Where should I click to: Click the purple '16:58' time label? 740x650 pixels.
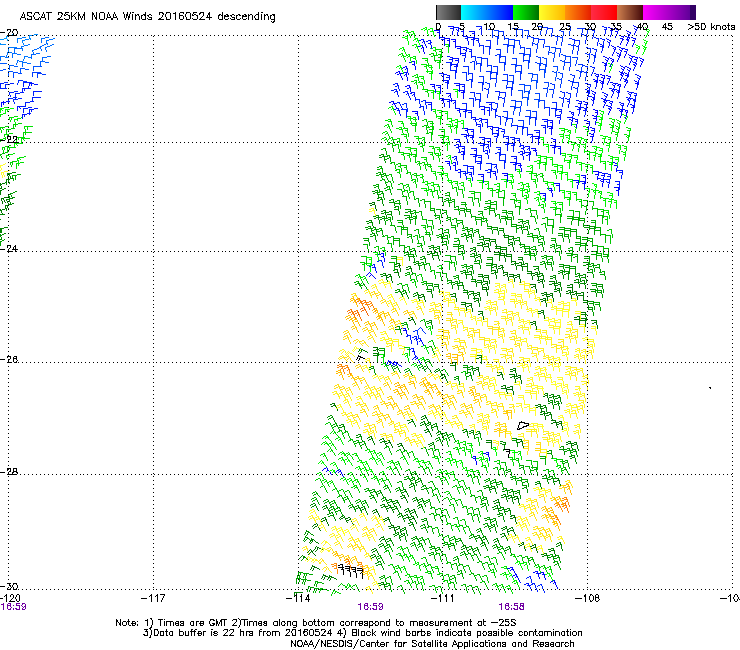pos(512,607)
